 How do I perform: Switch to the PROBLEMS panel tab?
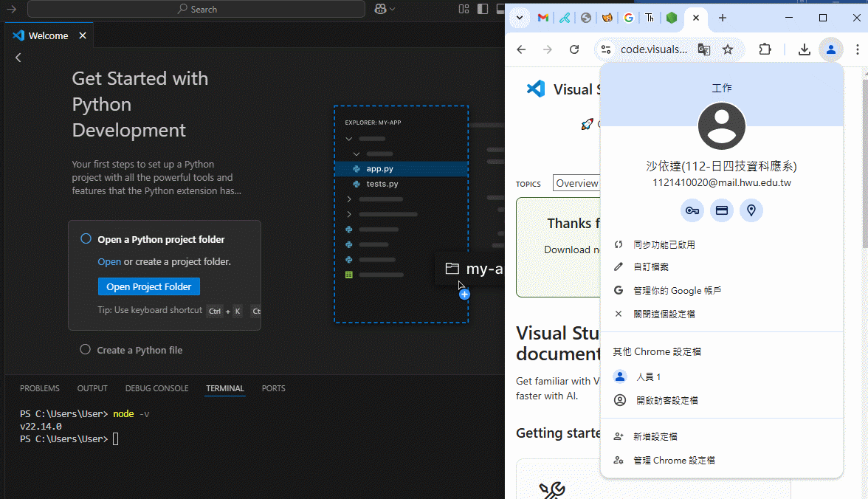coord(40,388)
